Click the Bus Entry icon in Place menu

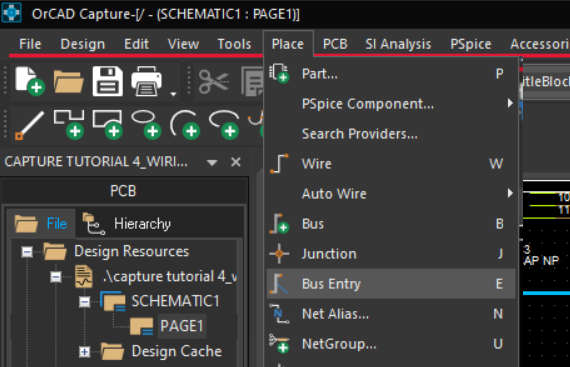coord(279,284)
